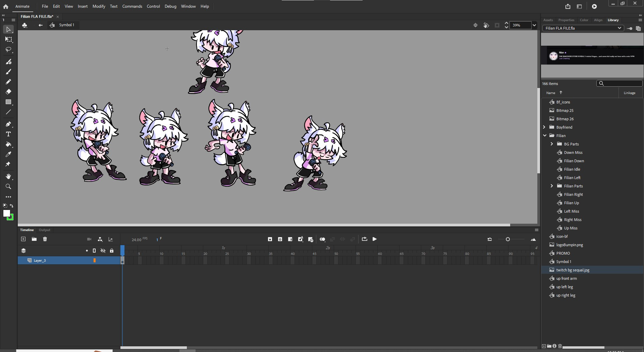Lock the Layer_3 layer
This screenshot has width=644, height=352.
[x=112, y=260]
